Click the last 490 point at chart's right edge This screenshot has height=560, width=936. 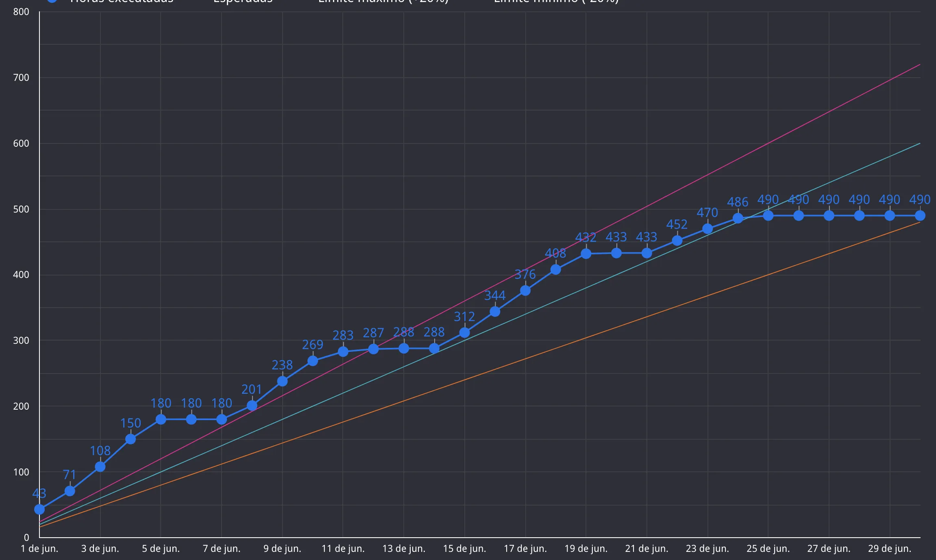click(920, 215)
